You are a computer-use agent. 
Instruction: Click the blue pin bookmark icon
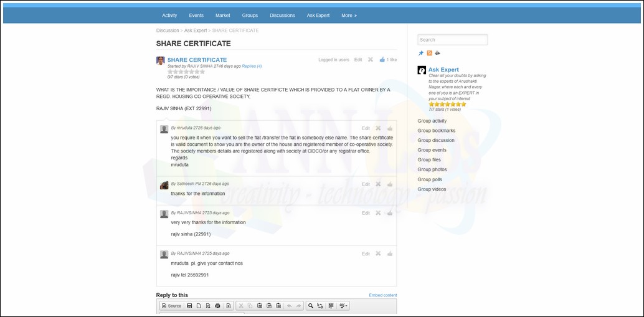(x=421, y=53)
